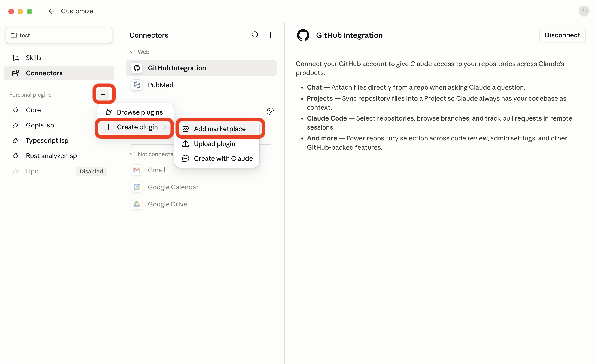Click the Connectors panel heading
Screen dimensions: 597x364
(149, 35)
